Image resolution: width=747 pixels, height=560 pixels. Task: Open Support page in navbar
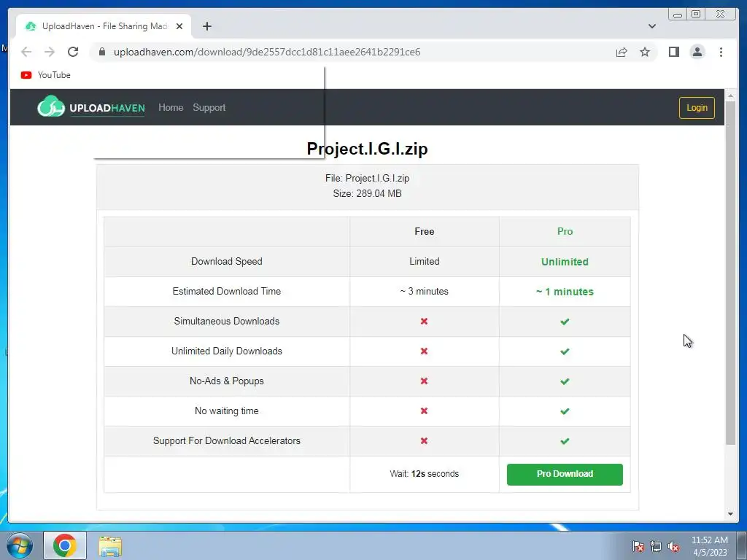click(x=209, y=108)
